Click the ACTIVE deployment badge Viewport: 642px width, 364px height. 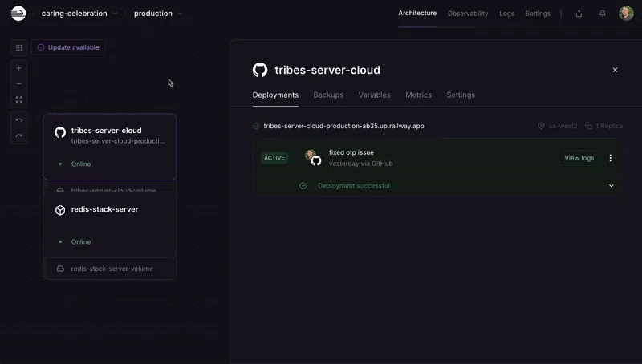274,158
